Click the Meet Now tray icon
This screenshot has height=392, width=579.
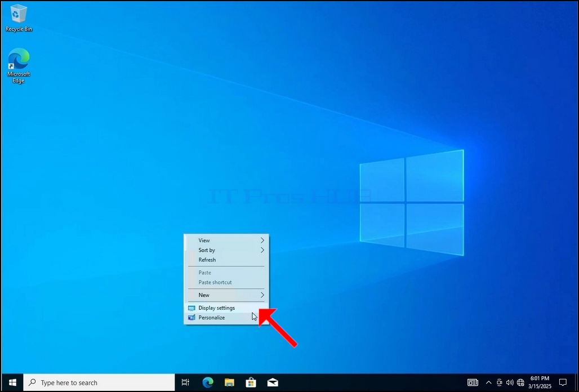coord(499,382)
